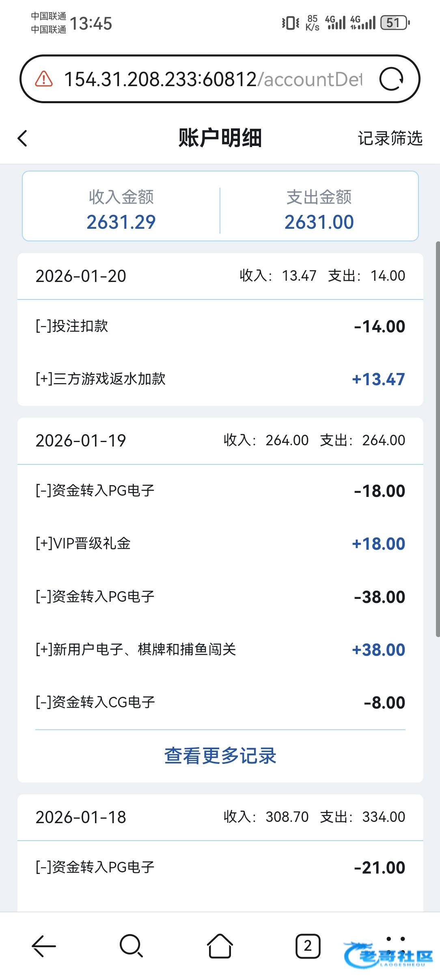This screenshot has height=980, width=440.
Task: Expand 查看更多记录 to show more records
Action: click(x=220, y=756)
